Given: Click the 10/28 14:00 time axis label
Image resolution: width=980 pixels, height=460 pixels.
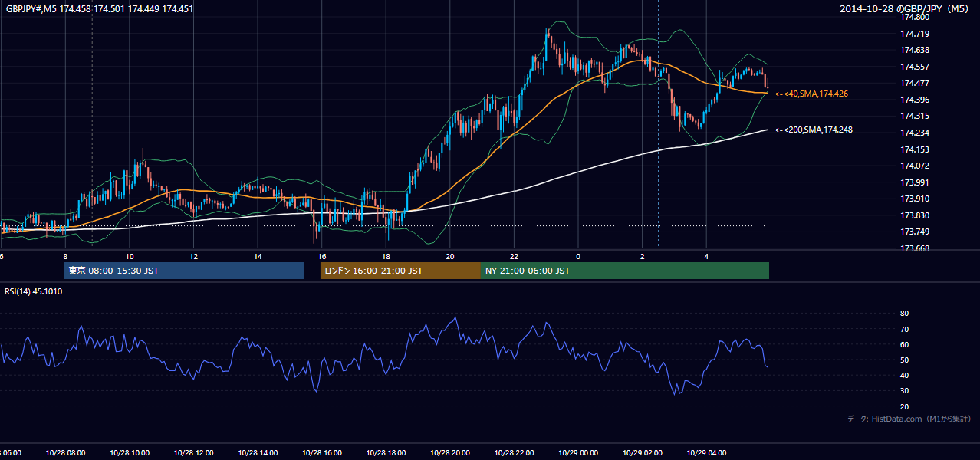Looking at the screenshot, I should point(258,452).
